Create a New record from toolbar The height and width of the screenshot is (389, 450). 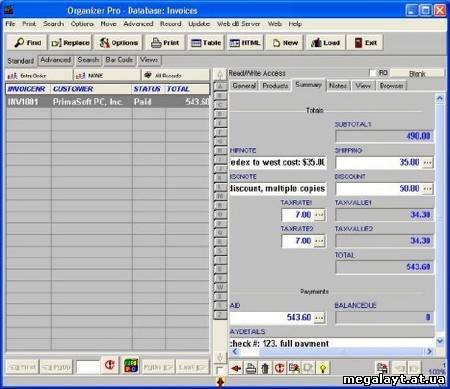285,43
